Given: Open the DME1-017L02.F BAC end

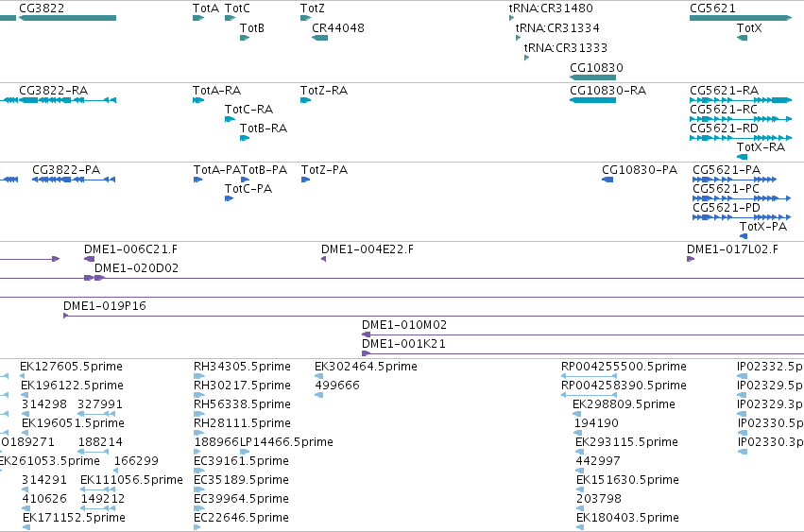Looking at the screenshot, I should [691, 259].
